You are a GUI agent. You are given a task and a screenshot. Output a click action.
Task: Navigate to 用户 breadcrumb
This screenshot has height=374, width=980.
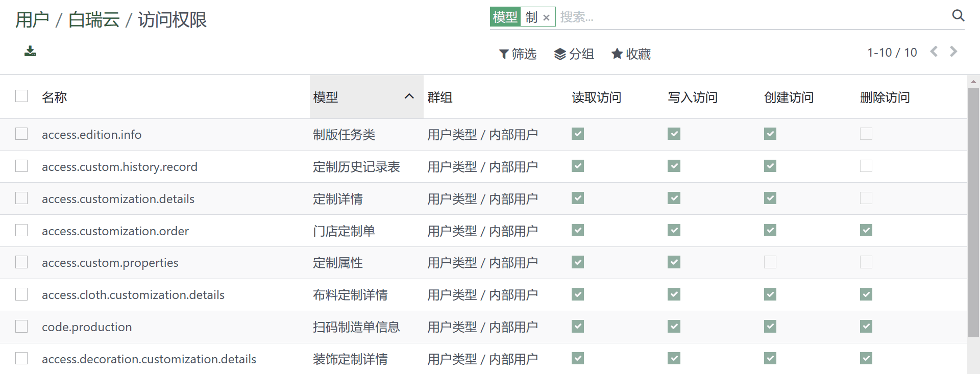(x=32, y=20)
